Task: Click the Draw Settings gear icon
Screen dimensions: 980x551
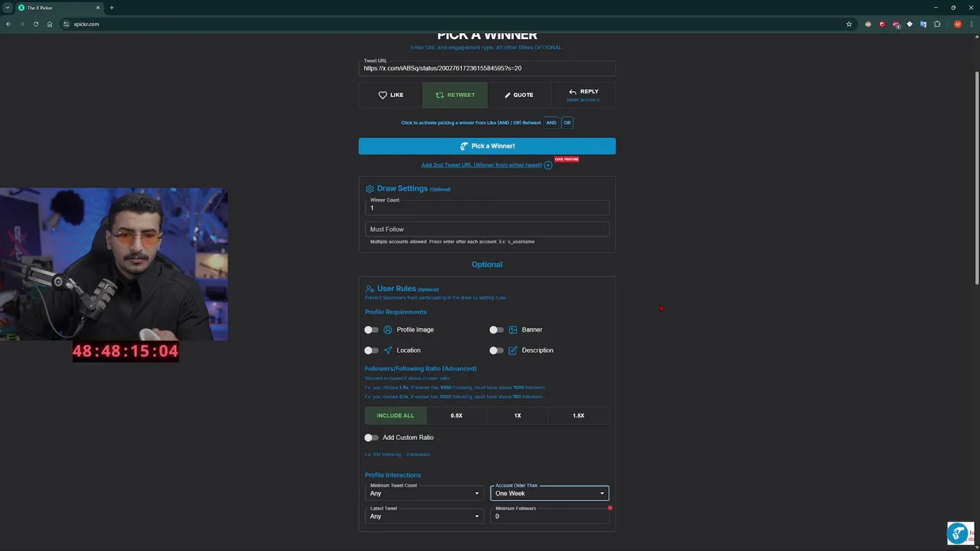Action: point(370,189)
